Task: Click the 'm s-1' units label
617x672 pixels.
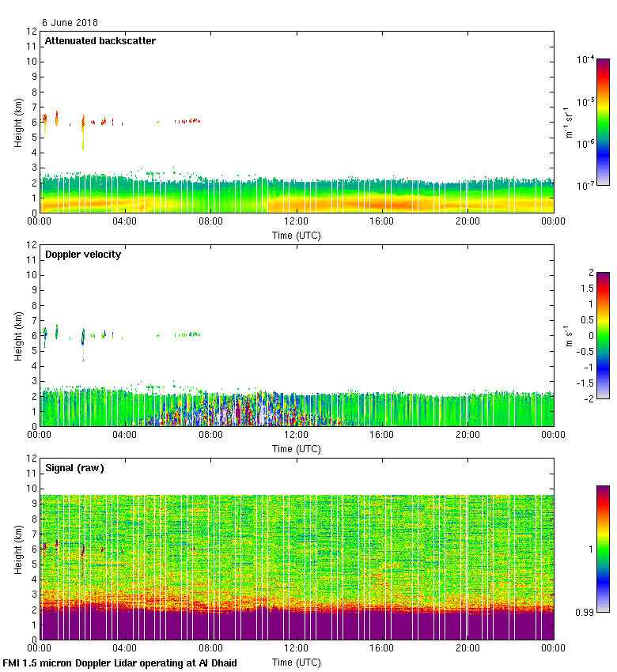Action: [x=569, y=336]
